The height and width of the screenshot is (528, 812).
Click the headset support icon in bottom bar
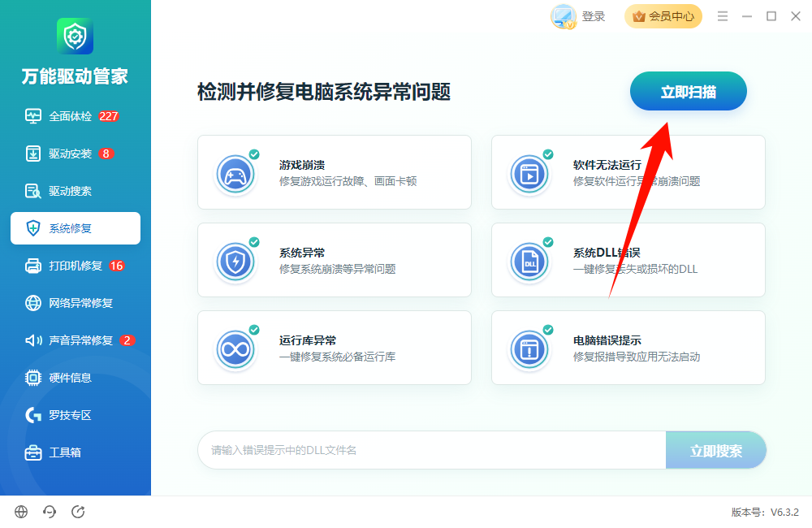(50, 512)
